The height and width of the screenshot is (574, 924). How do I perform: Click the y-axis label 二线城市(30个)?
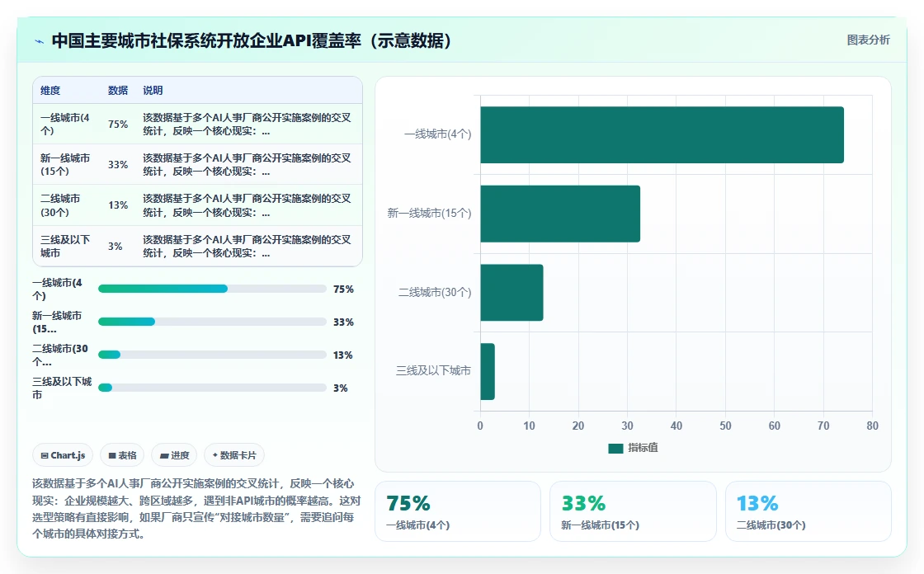click(x=435, y=292)
